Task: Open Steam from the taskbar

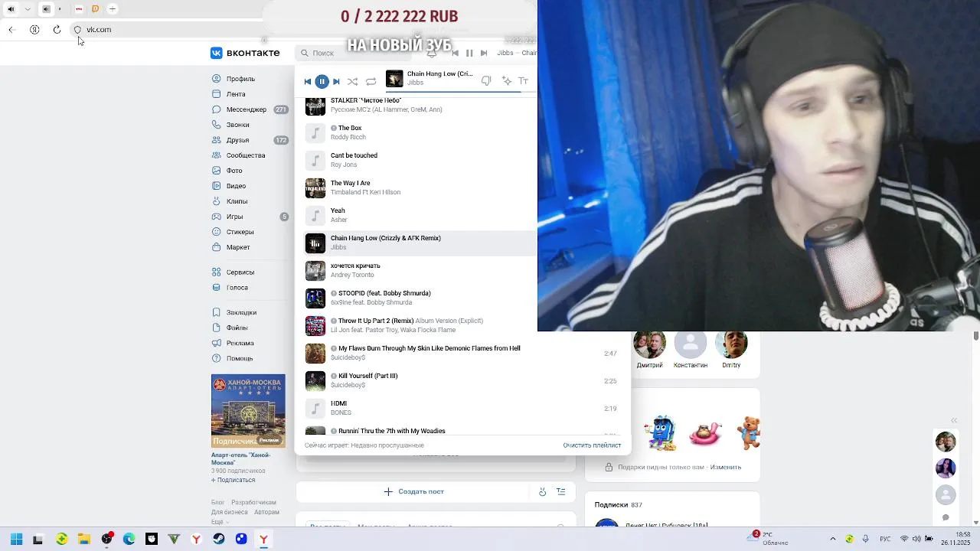Action: [x=218, y=539]
